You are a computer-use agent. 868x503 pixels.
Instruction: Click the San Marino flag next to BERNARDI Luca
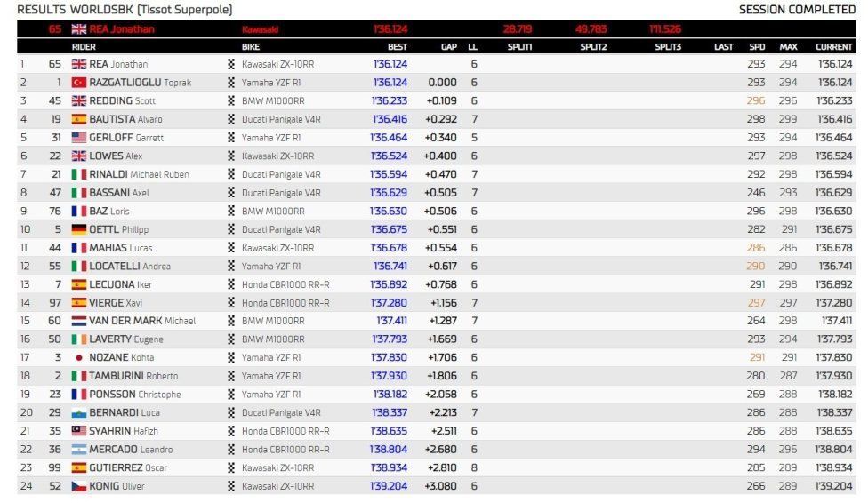(78, 413)
